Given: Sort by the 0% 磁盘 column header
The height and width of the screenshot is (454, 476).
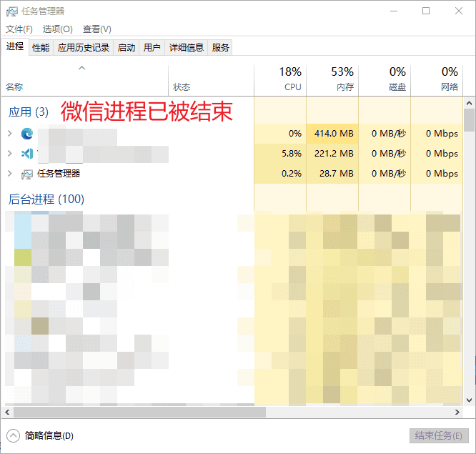Looking at the screenshot, I should coord(385,81).
